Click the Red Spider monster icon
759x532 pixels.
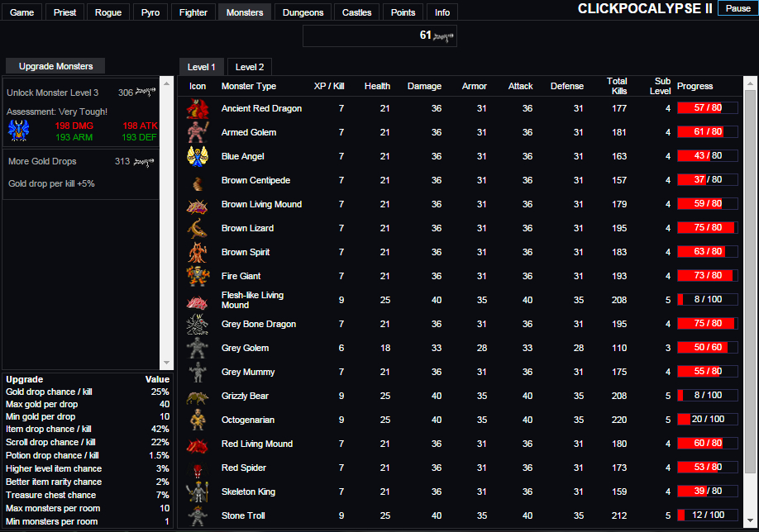197,468
